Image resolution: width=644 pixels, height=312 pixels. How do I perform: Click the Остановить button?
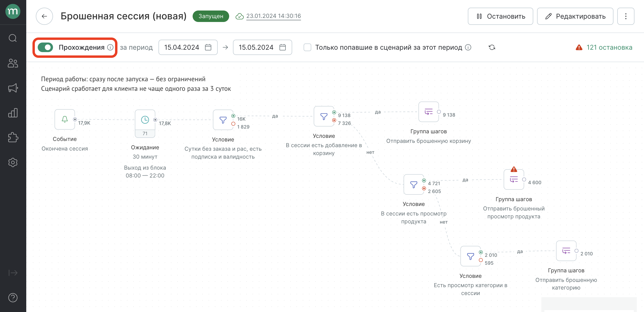tap(500, 16)
